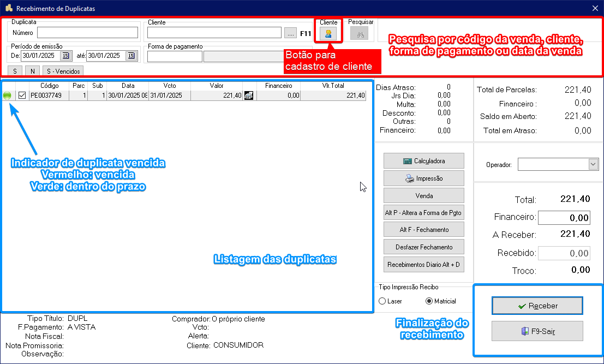Open the Impressão print option

(x=424, y=178)
